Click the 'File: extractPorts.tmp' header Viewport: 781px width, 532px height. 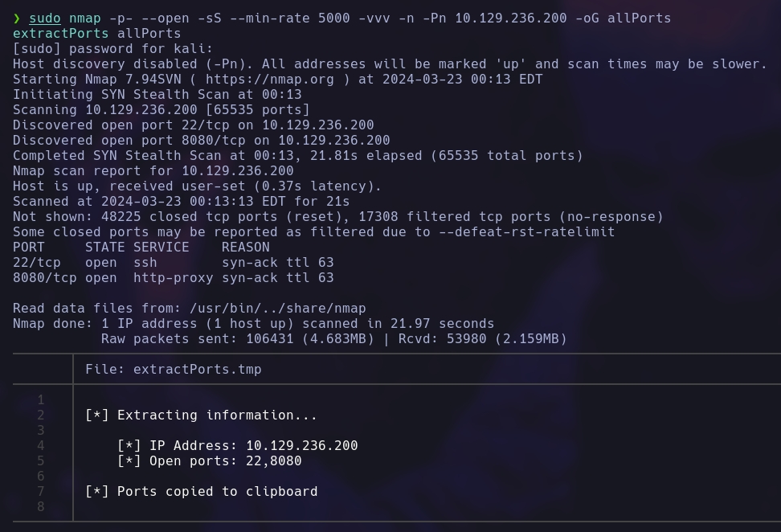click(x=173, y=370)
